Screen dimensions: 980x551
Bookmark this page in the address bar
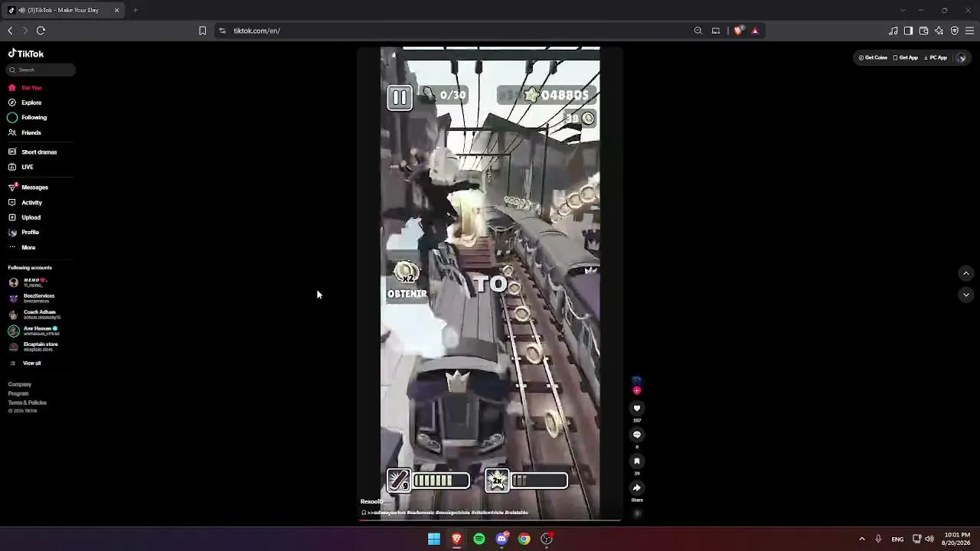pyautogui.click(x=202, y=31)
